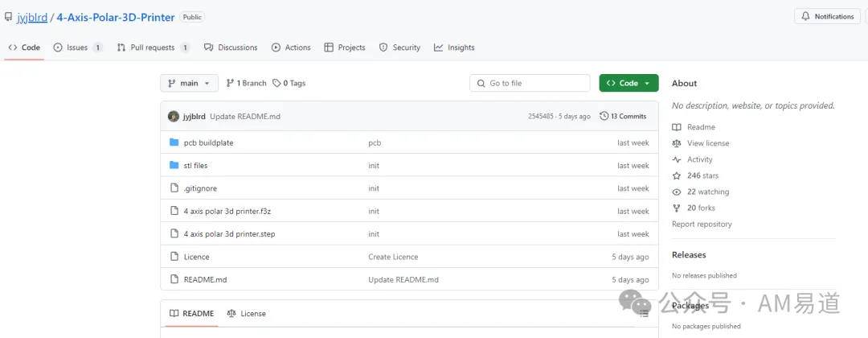
Task: Open 4 axis polar 3d printer.step file
Action: coord(229,234)
